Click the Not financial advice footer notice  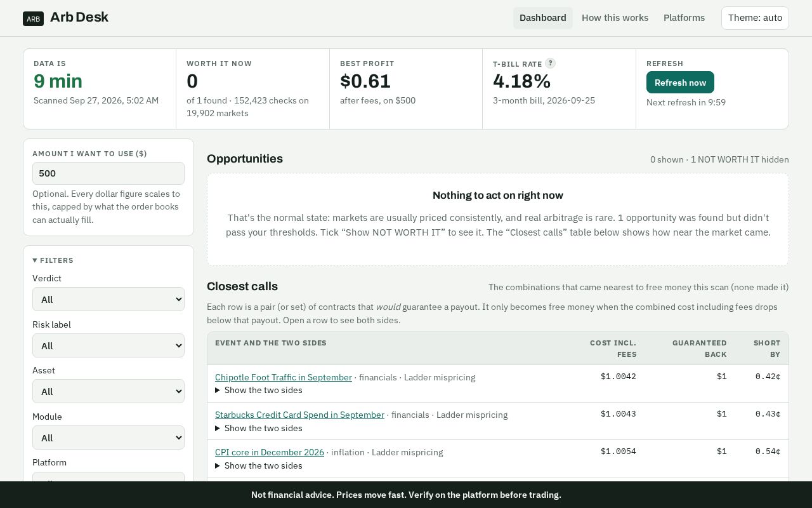coord(406,495)
